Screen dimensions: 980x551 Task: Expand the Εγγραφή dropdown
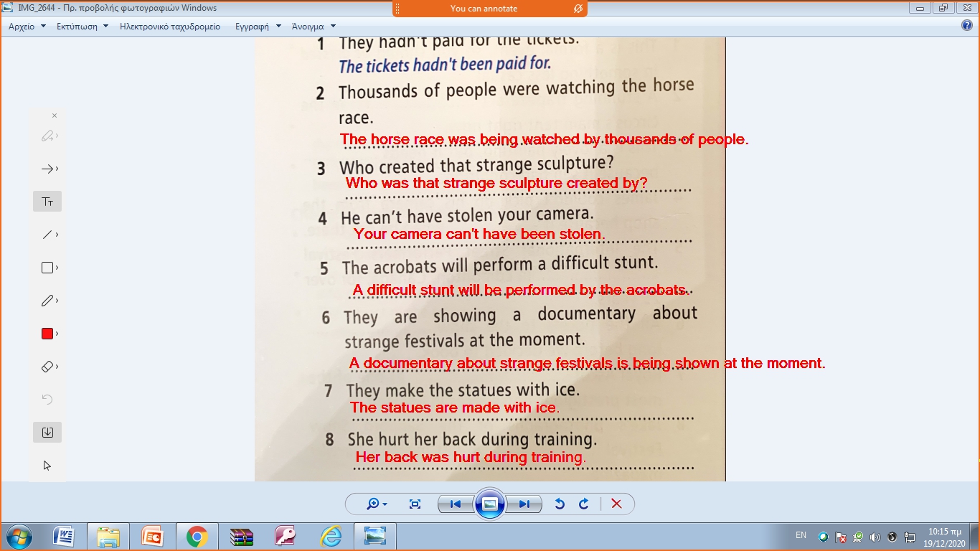257,27
